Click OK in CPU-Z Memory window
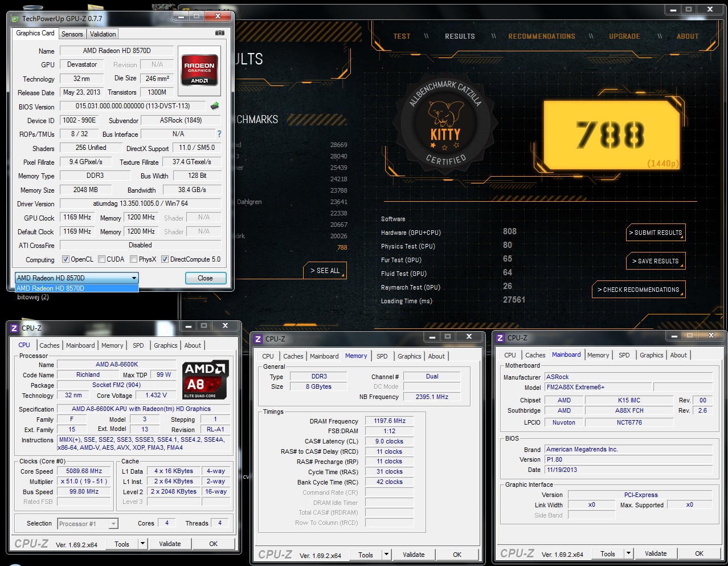This screenshot has height=566, width=728. (457, 555)
